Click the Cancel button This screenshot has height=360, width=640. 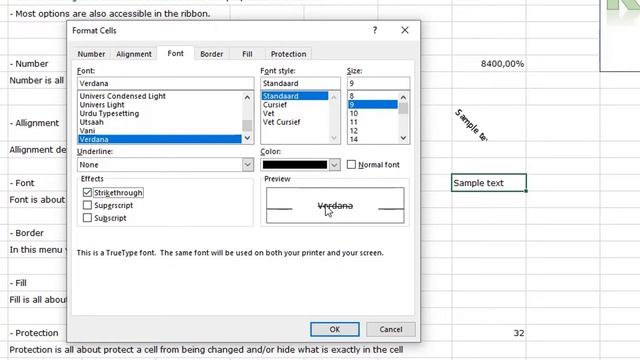click(x=391, y=329)
